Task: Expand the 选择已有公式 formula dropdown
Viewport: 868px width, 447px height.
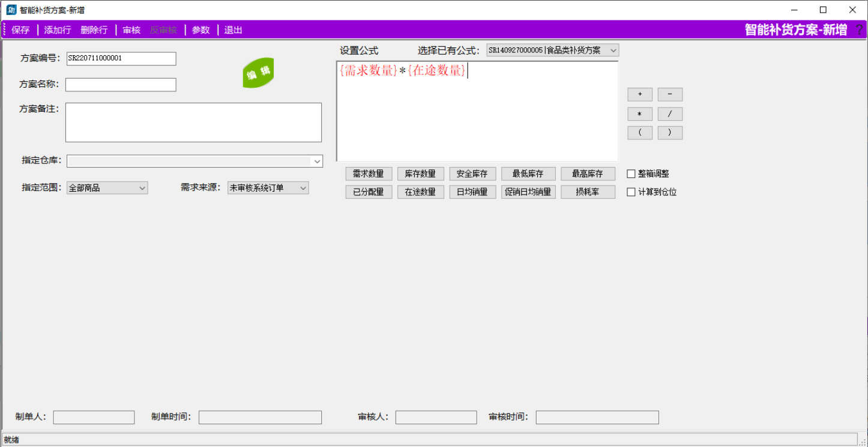Action: [613, 50]
